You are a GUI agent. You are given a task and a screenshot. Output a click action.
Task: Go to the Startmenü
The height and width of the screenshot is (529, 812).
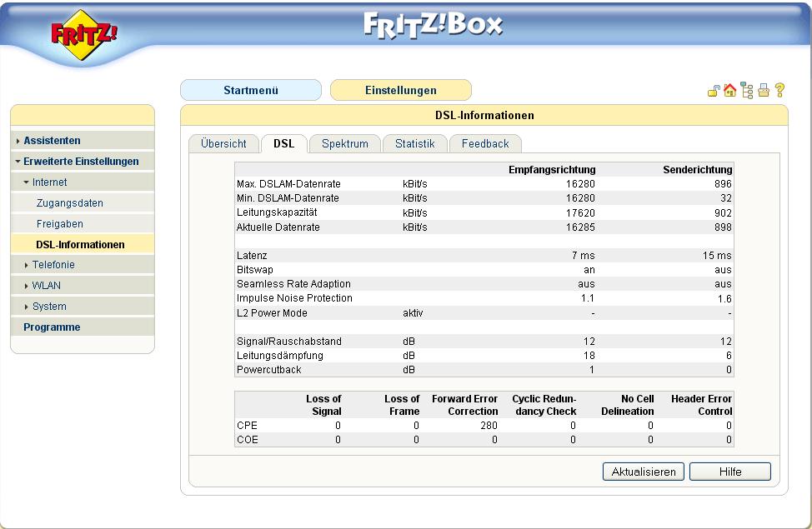click(x=250, y=90)
